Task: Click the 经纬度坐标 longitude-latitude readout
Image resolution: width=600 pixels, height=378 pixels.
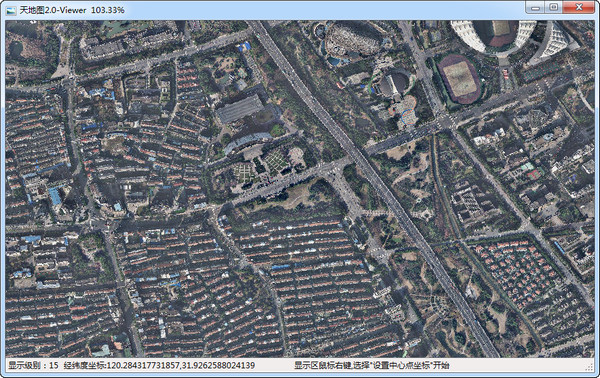Action: click(160, 365)
